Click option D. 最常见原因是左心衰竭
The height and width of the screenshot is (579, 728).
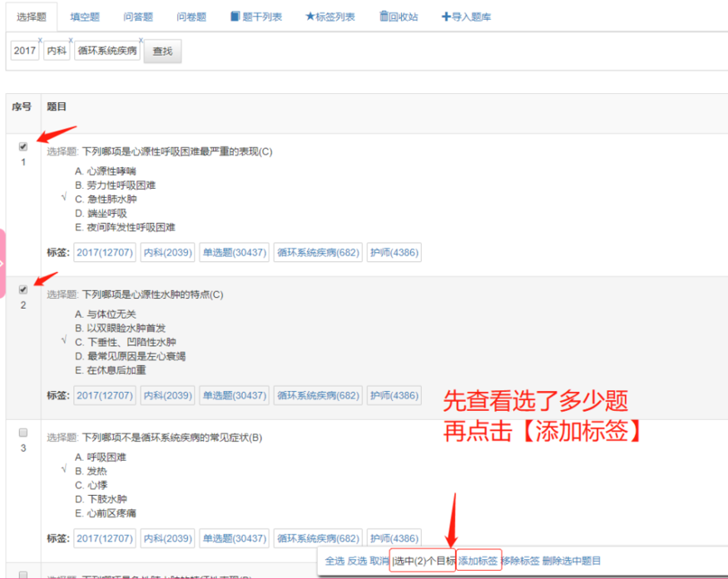pos(131,356)
